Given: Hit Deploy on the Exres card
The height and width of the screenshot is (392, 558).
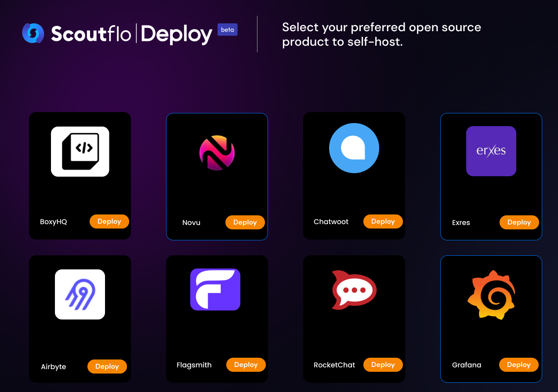Looking at the screenshot, I should 519,222.
